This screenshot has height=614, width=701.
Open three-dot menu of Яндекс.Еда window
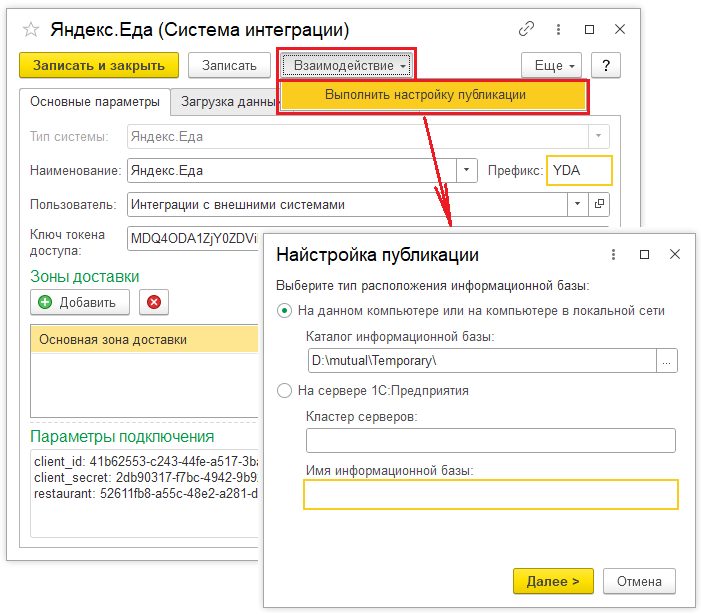point(558,30)
